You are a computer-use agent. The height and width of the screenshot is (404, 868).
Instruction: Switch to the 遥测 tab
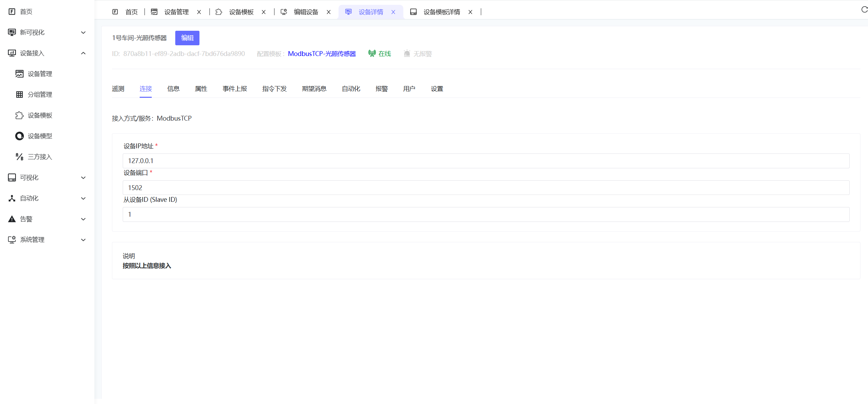coord(118,88)
